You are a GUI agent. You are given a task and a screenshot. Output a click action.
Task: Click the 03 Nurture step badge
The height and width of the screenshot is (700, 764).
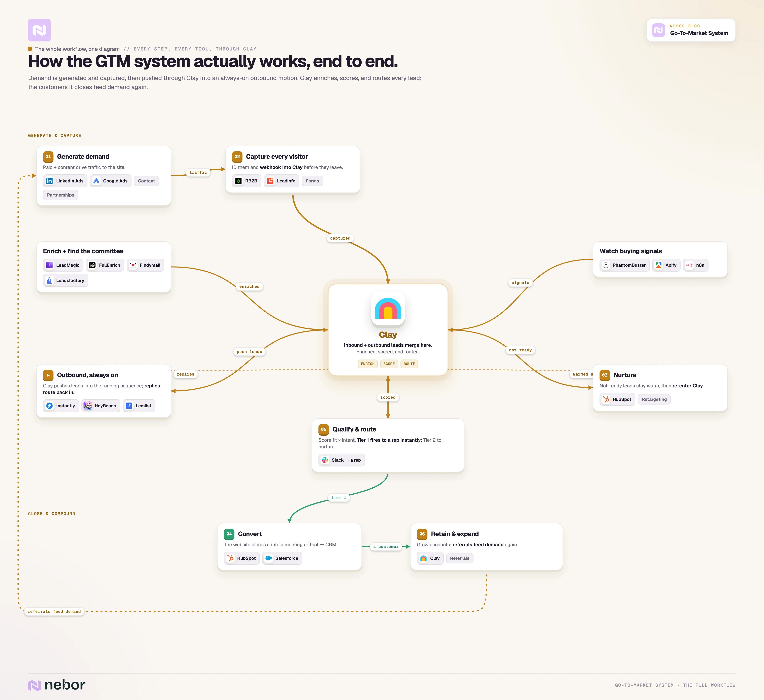(x=605, y=375)
